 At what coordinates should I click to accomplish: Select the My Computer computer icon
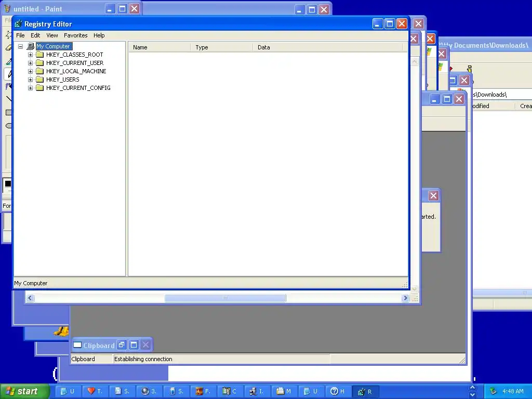pyautogui.click(x=31, y=46)
